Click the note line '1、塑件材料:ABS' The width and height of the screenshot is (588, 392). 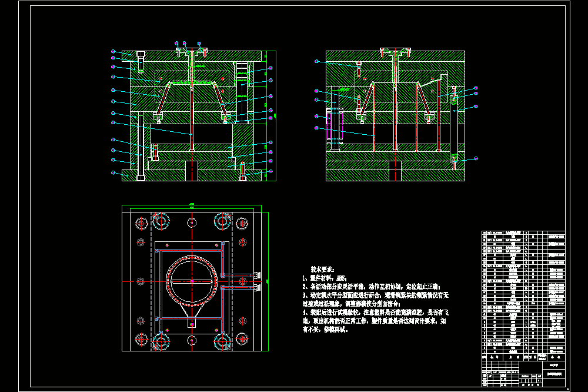325,278
